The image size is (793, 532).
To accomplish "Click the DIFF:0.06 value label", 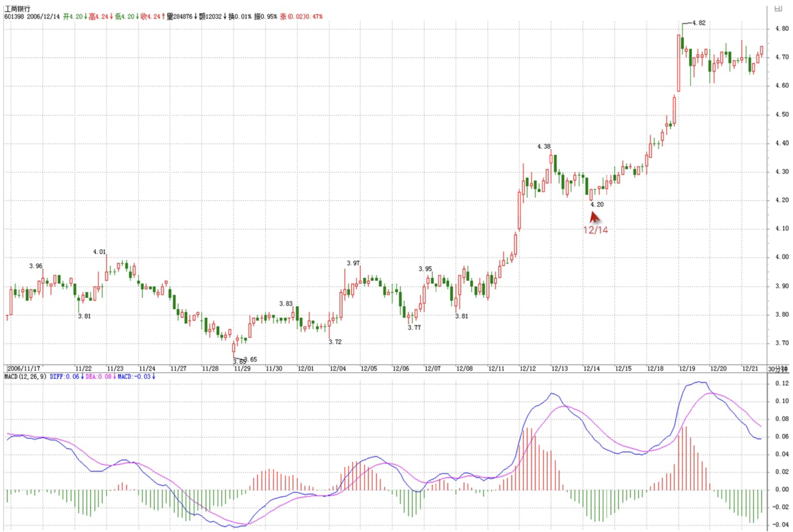I will (x=64, y=377).
